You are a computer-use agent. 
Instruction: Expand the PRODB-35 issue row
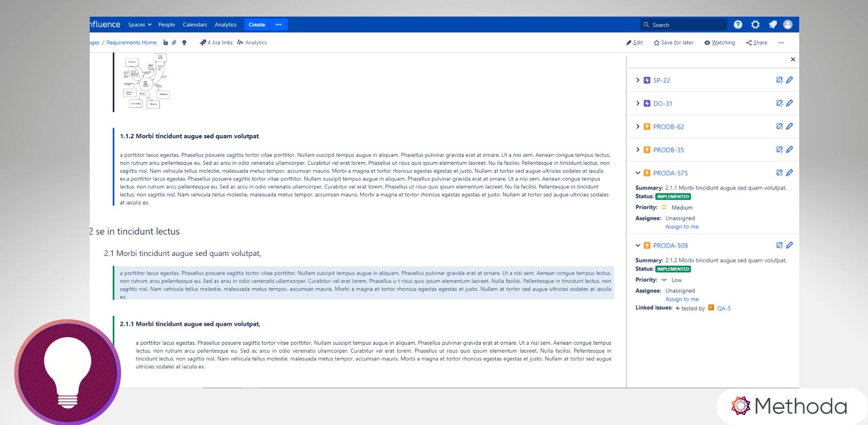pos(638,150)
